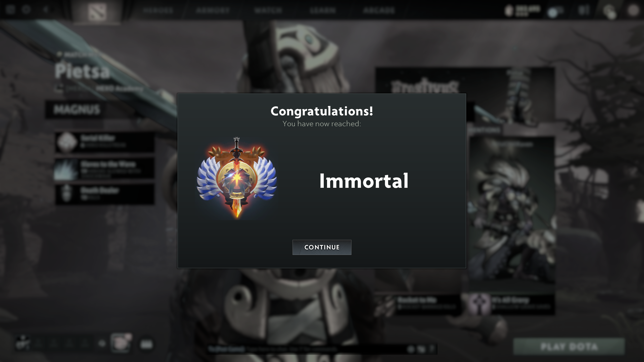The image size is (644, 362).
Task: Open the ARMORY tab
Action: point(213,10)
